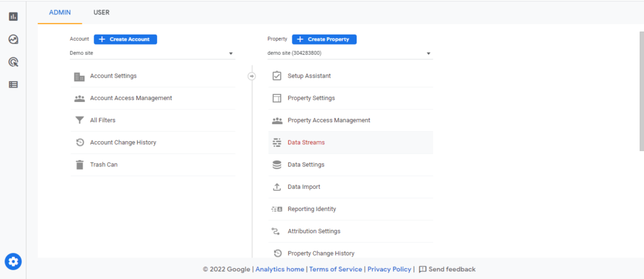Click the Setup Assistant checkbox icon
The image size is (644, 279).
coord(277,76)
